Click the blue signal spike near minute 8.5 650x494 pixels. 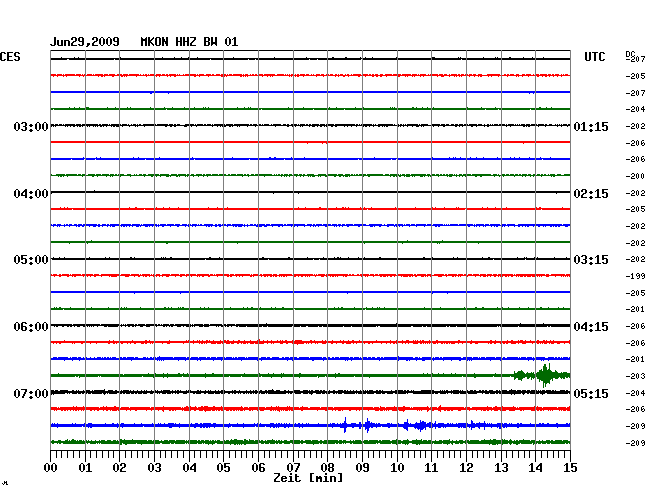[345, 425]
